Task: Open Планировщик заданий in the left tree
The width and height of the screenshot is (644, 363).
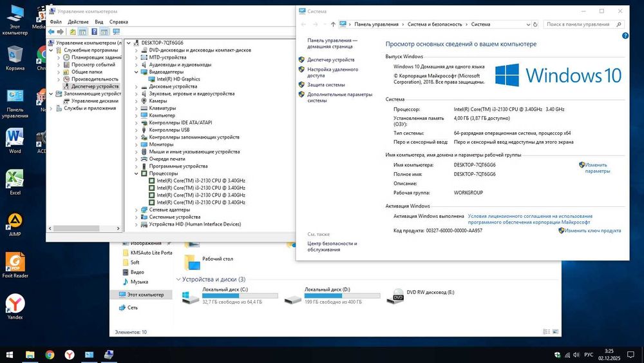Action: (x=96, y=57)
